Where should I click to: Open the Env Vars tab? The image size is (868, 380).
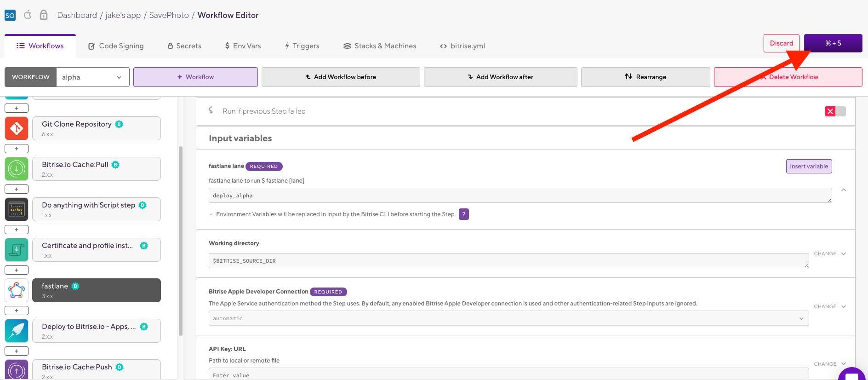[243, 46]
